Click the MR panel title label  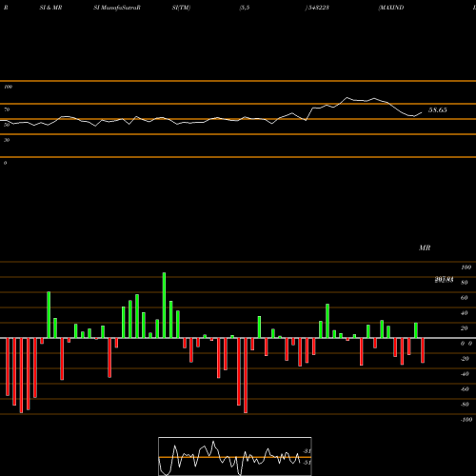pyautogui.click(x=425, y=248)
